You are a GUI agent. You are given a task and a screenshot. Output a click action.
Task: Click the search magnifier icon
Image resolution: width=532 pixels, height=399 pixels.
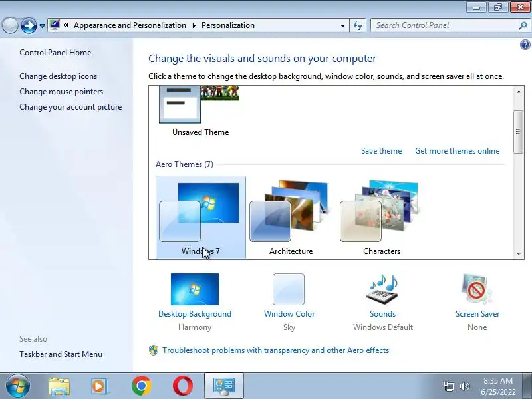[523, 25]
